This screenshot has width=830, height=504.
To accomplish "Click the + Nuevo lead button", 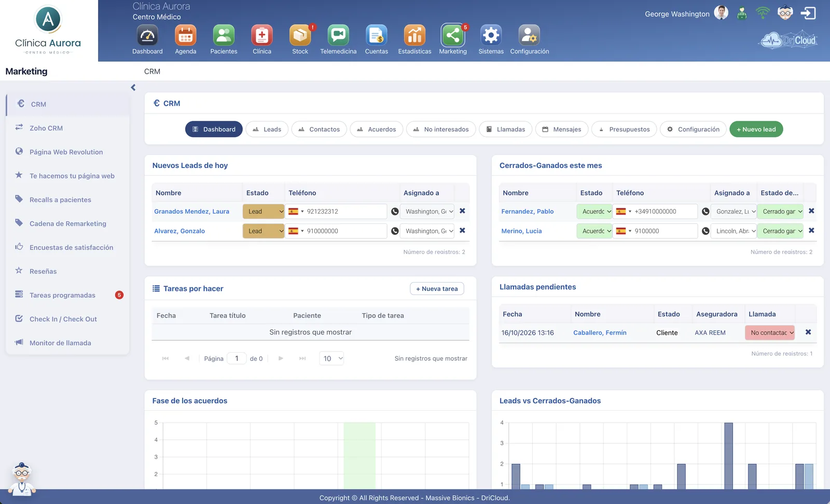I will (756, 129).
